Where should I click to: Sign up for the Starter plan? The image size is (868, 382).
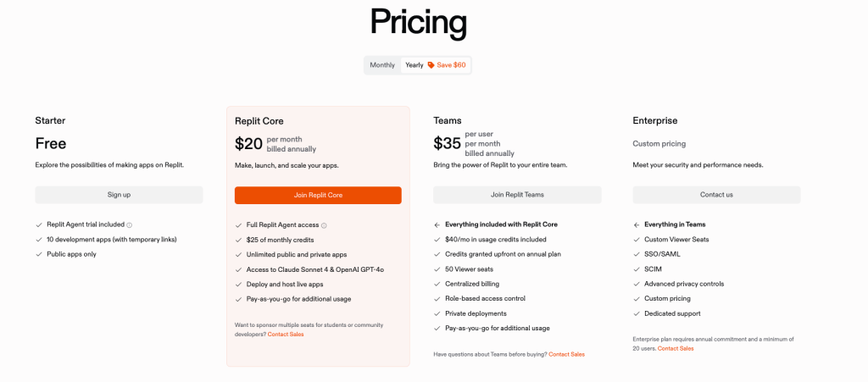(119, 195)
